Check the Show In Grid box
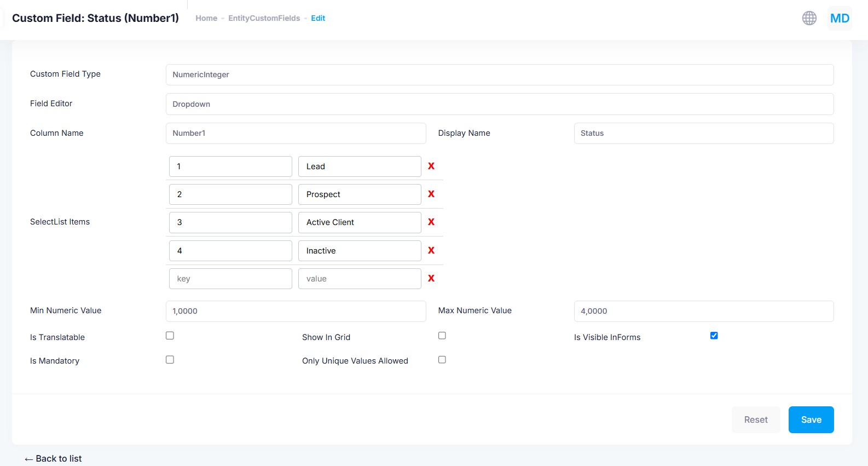 tap(442, 336)
